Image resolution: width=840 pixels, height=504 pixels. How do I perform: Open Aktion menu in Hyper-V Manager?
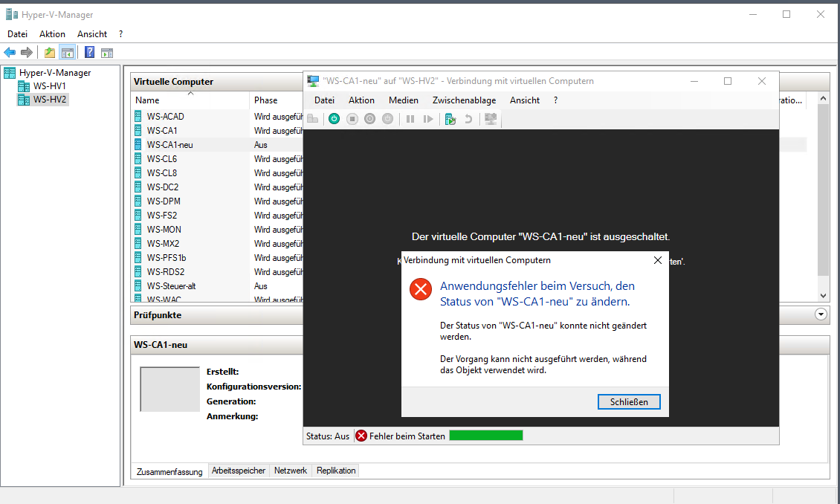click(x=52, y=33)
